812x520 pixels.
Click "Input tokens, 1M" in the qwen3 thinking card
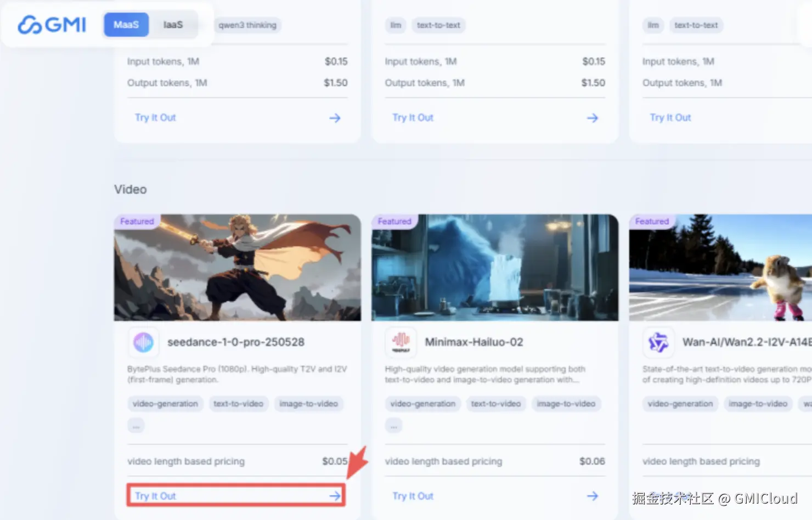tap(163, 61)
